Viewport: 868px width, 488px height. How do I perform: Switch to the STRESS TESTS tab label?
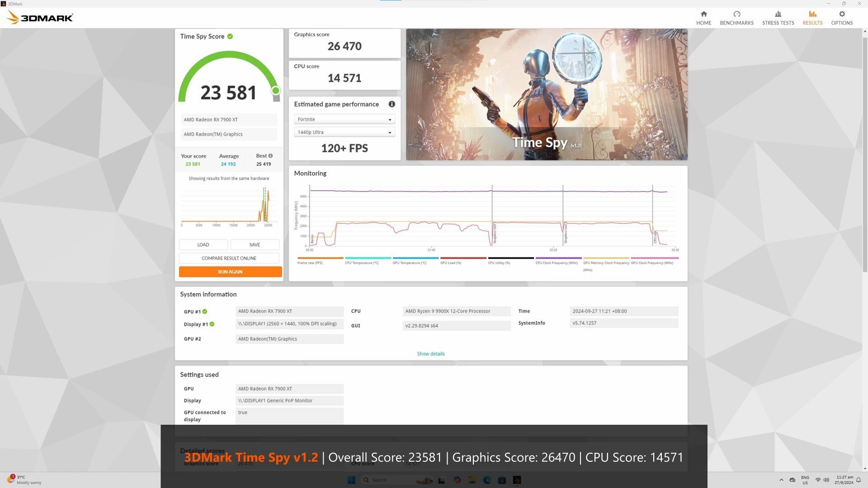[x=778, y=23]
